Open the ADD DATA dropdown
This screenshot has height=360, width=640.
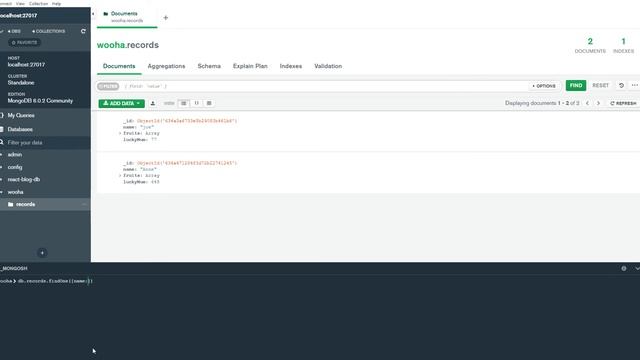click(x=122, y=103)
